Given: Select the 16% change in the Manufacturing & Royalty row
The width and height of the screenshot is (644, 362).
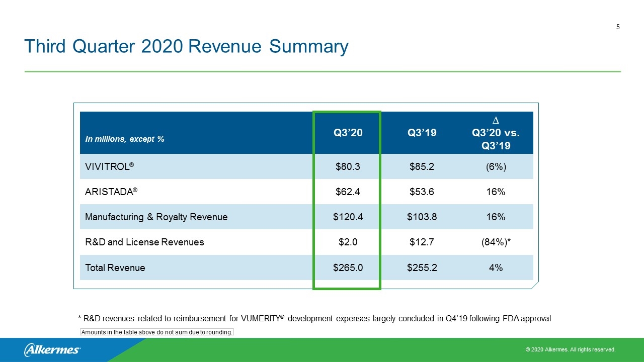Looking at the screenshot, I should point(496,217).
